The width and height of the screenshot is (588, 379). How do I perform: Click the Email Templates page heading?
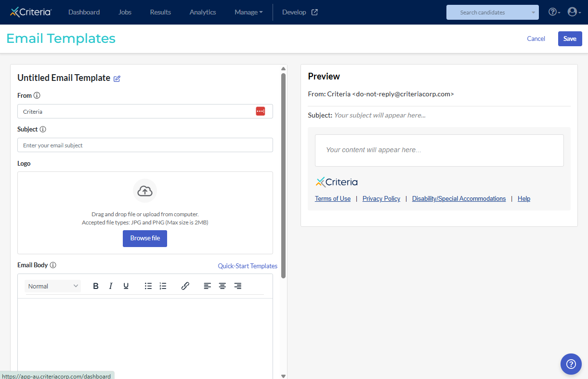click(61, 39)
